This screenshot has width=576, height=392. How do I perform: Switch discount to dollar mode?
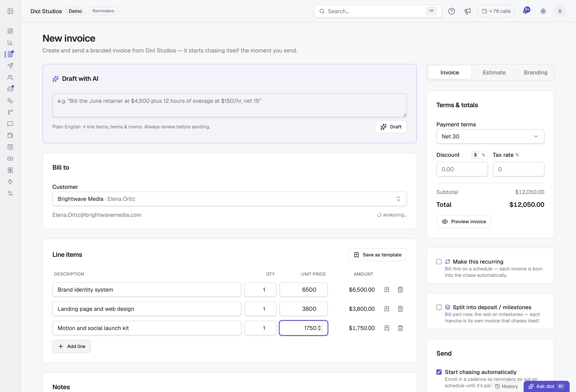475,155
